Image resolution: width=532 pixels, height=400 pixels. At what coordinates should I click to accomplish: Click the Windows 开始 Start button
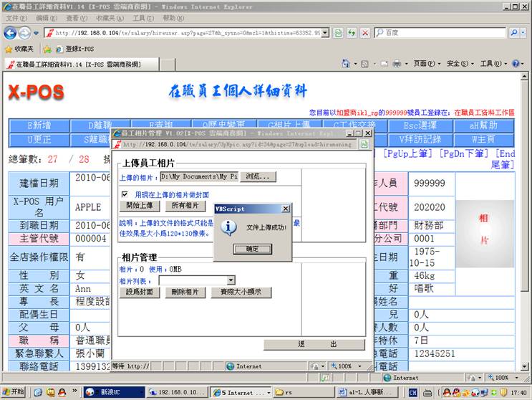(x=13, y=392)
